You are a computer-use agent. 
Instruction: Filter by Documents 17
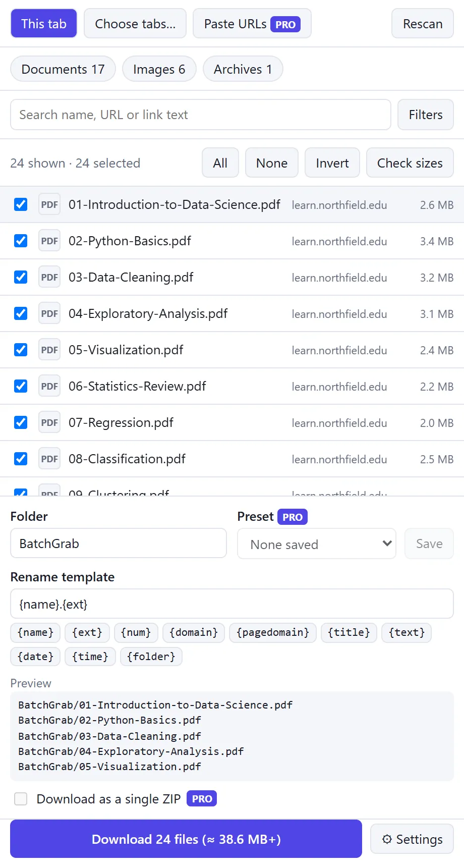(63, 69)
